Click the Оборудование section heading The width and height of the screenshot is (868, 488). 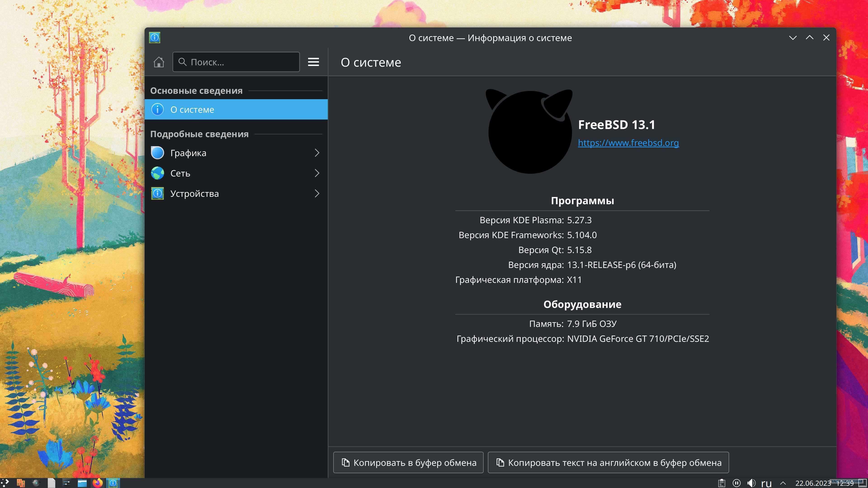[582, 305]
